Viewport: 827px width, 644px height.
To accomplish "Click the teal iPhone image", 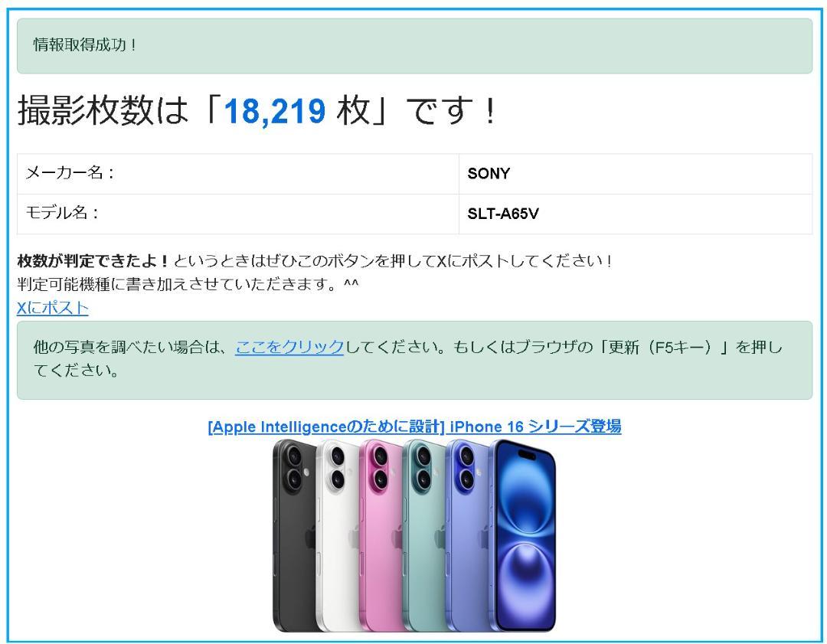I will click(424, 534).
